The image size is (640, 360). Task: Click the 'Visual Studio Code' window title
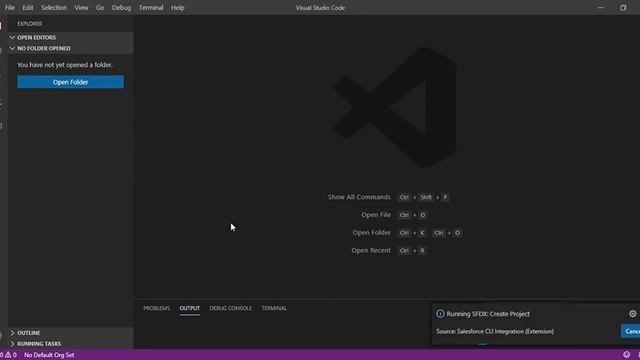tap(320, 8)
